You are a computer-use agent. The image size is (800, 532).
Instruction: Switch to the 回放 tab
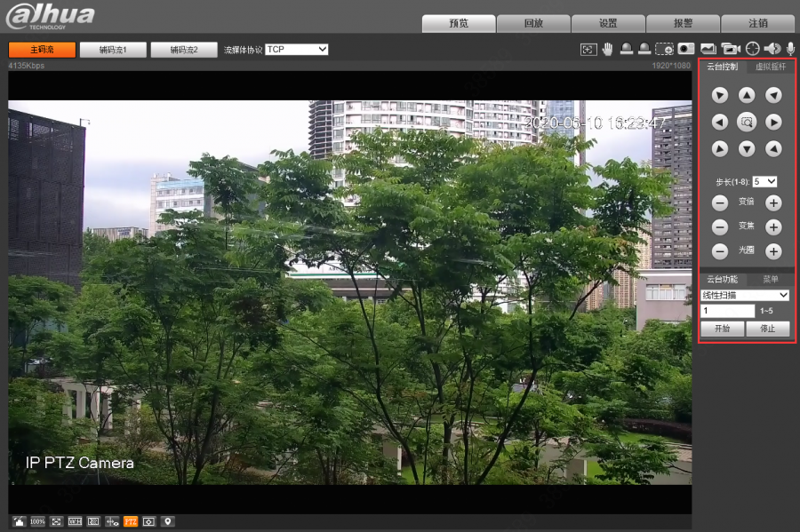(533, 23)
